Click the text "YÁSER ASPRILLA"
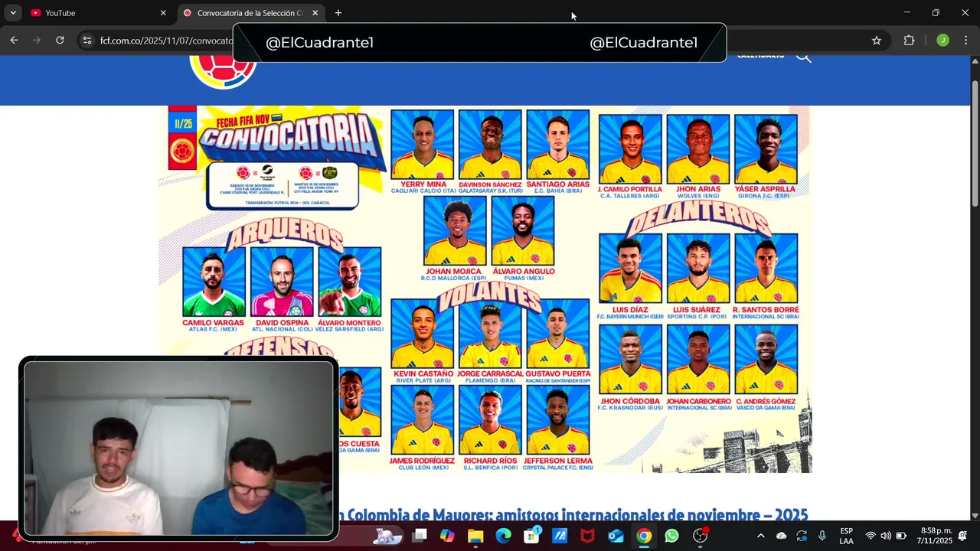 click(765, 189)
